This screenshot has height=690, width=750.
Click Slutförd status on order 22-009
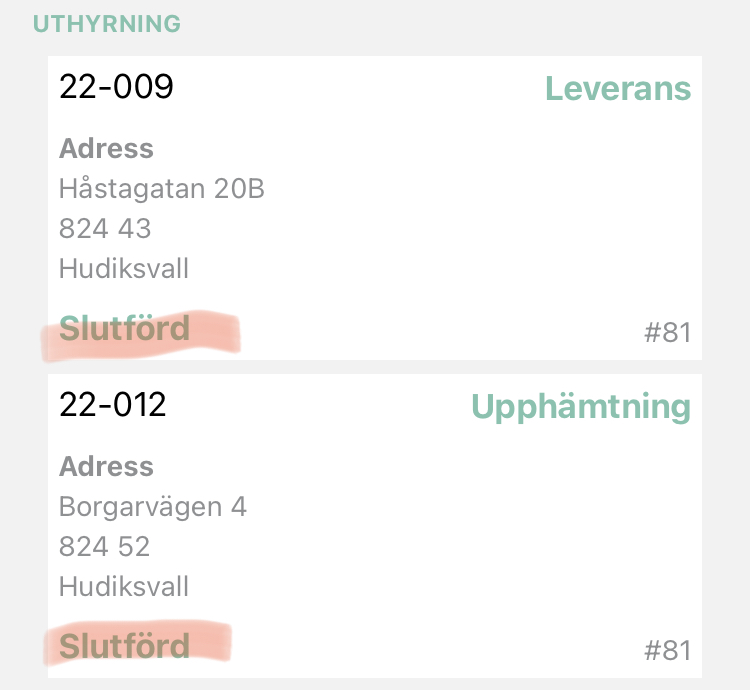click(124, 329)
